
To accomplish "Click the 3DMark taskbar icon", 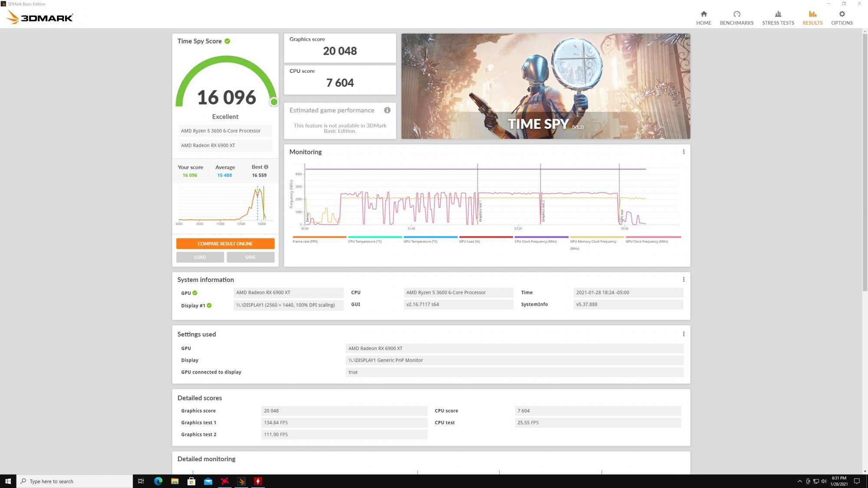I will click(241, 481).
